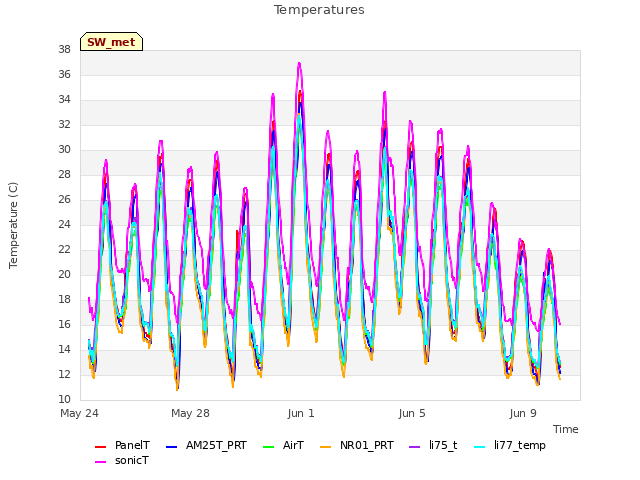This screenshot has width=640, height=480.
Task: Select the AM25T_PRT legend label
Action: click(x=216, y=445)
